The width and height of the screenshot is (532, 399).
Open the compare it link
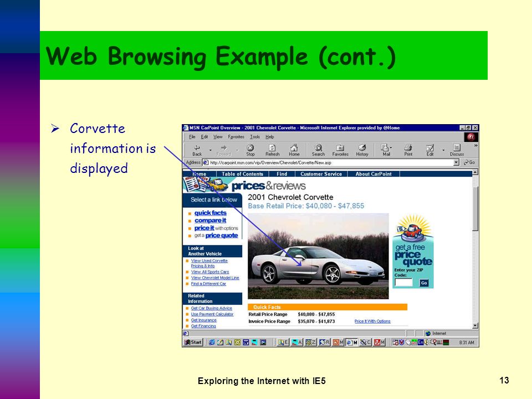(211, 220)
